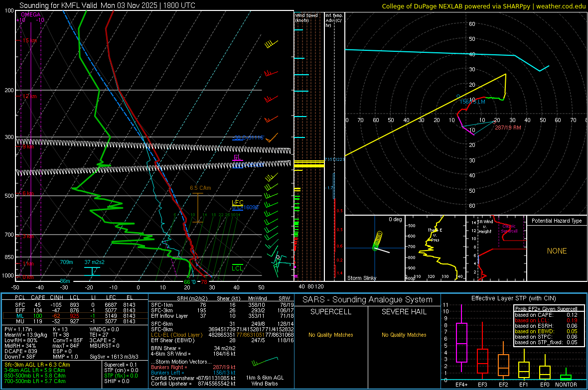This screenshot has width=588, height=390.
Task: Select the MU parcel row
Action: pos(75,321)
